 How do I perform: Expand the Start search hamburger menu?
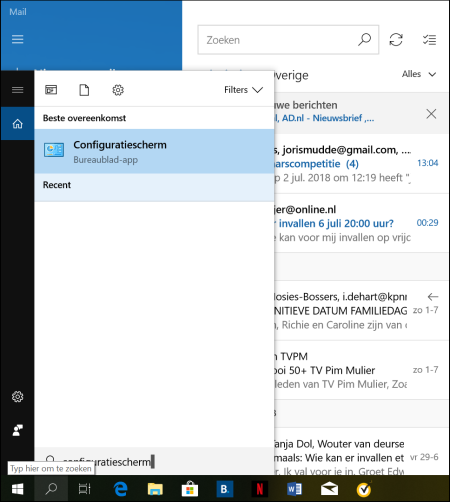point(18,90)
